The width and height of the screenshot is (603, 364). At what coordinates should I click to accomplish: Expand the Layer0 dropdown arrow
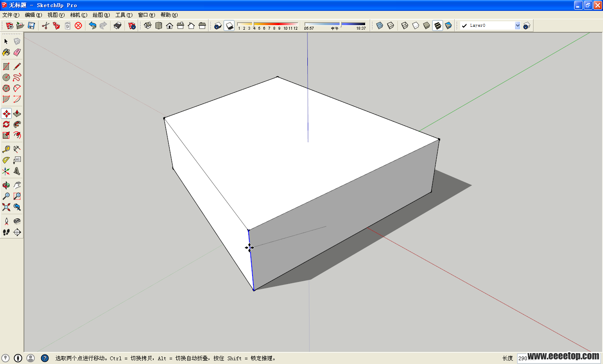point(518,26)
